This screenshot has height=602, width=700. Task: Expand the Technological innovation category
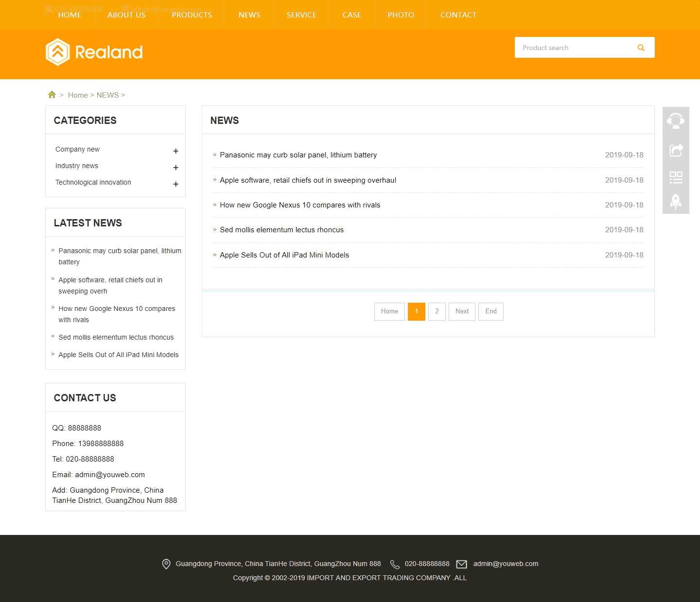coord(175,184)
